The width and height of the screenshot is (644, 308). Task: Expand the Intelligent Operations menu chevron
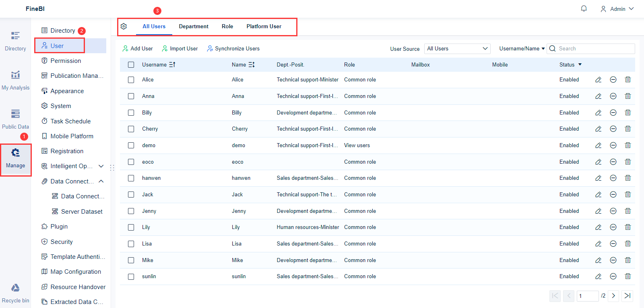click(101, 166)
